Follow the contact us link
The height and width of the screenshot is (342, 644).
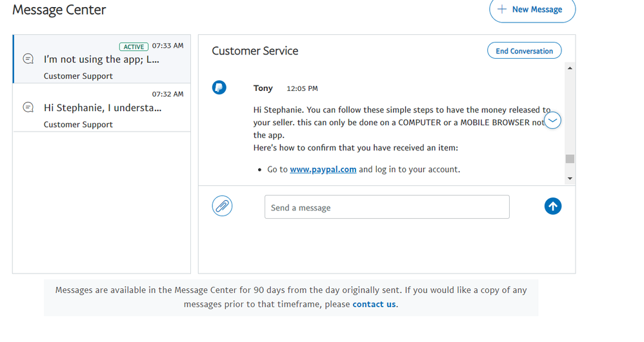[374, 304]
